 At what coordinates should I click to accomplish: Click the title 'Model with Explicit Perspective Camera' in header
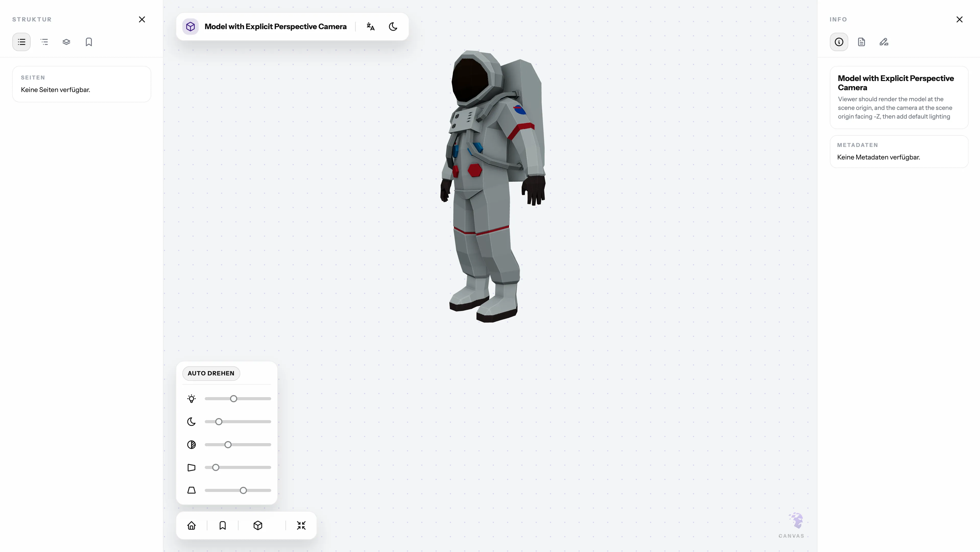[276, 27]
